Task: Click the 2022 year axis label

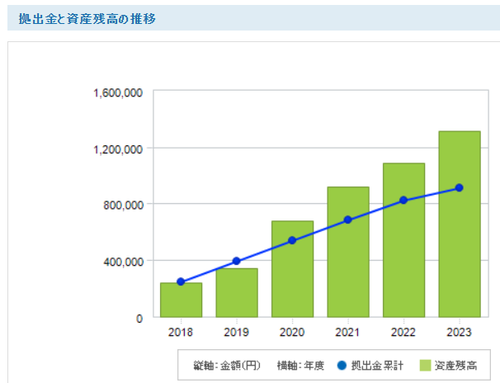Action: click(x=403, y=332)
